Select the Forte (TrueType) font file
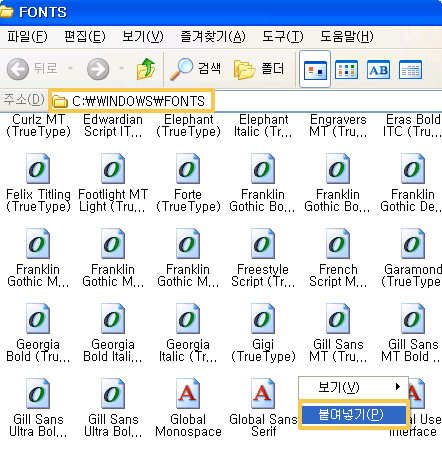This screenshot has width=442, height=452. point(188,183)
